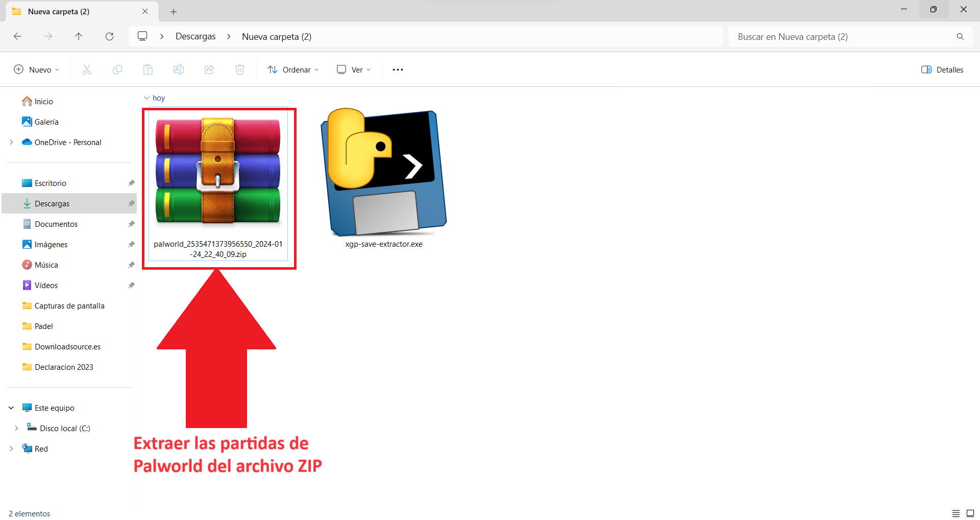The width and height of the screenshot is (980, 520).
Task: Open Vídeos in the sidebar
Action: [x=40, y=285]
